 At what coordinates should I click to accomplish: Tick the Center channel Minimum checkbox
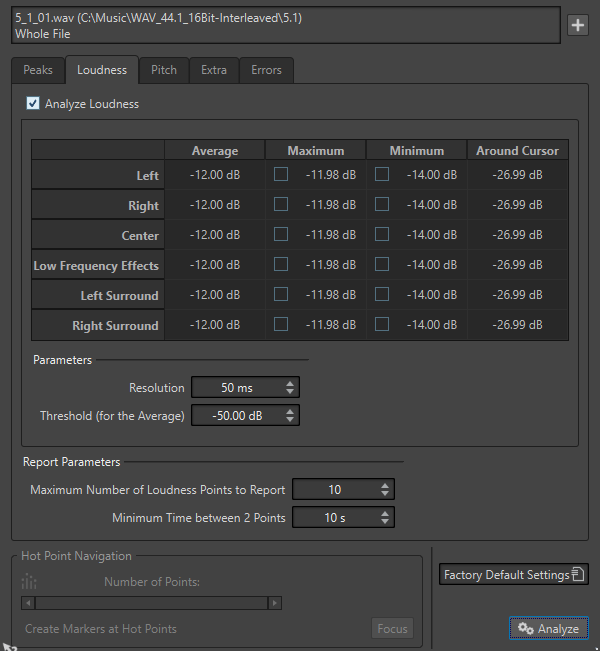tap(381, 235)
